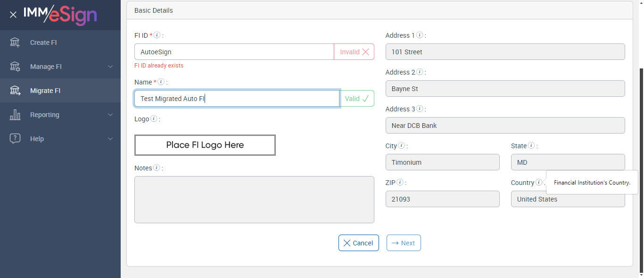Expand the Reporting menu chevron
644x278 pixels.
tap(110, 115)
